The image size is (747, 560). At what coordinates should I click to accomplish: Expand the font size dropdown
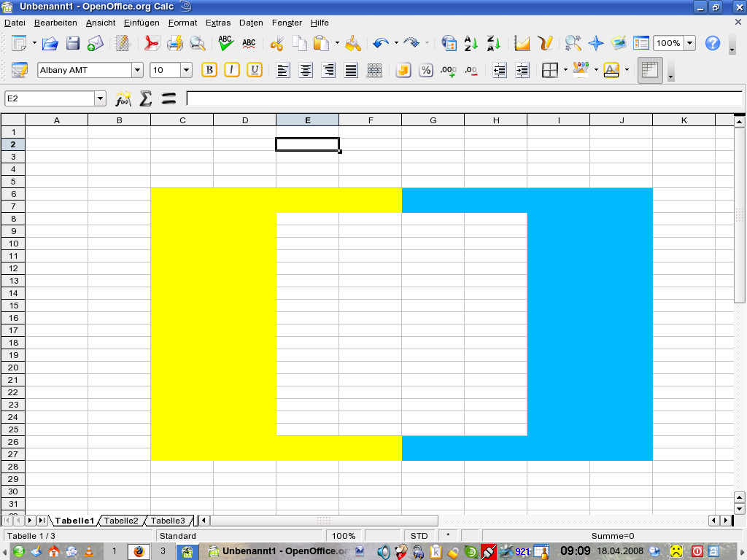[x=186, y=70]
